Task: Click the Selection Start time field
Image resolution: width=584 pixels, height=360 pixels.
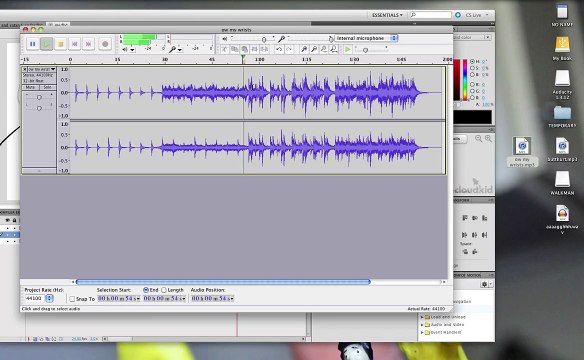Action: 118,298
